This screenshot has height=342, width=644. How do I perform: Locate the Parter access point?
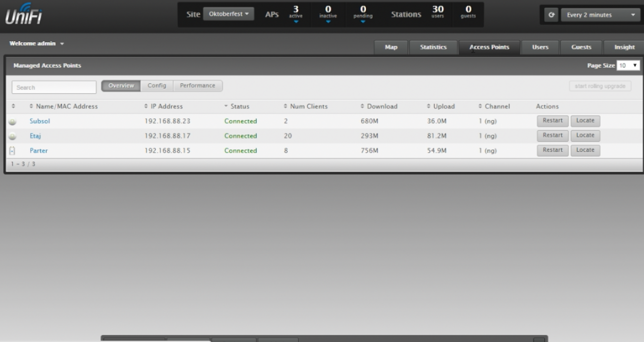(585, 150)
